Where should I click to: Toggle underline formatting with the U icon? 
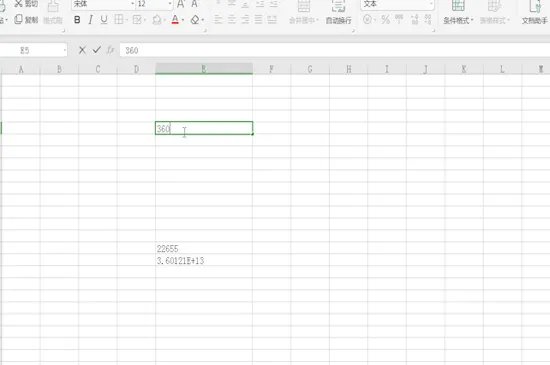(104, 20)
